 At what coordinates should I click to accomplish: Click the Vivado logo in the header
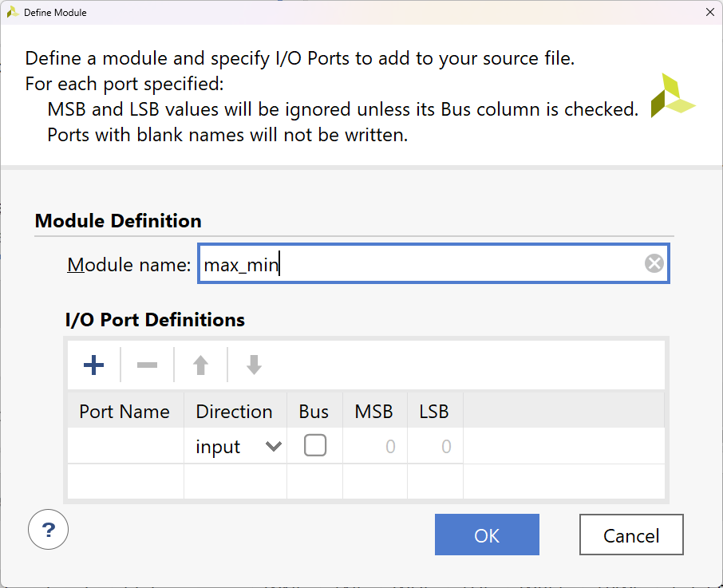(672, 97)
